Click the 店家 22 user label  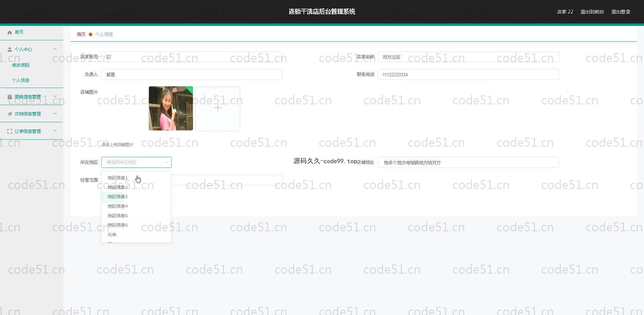(x=565, y=12)
